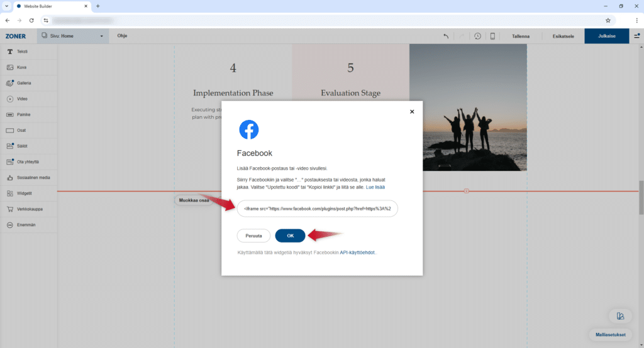The image size is (644, 348).
Task: Close the Facebook dialog with X
Action: point(412,112)
